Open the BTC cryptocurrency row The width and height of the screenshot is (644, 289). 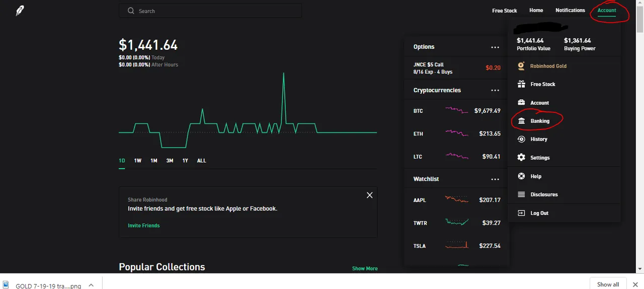point(457,111)
